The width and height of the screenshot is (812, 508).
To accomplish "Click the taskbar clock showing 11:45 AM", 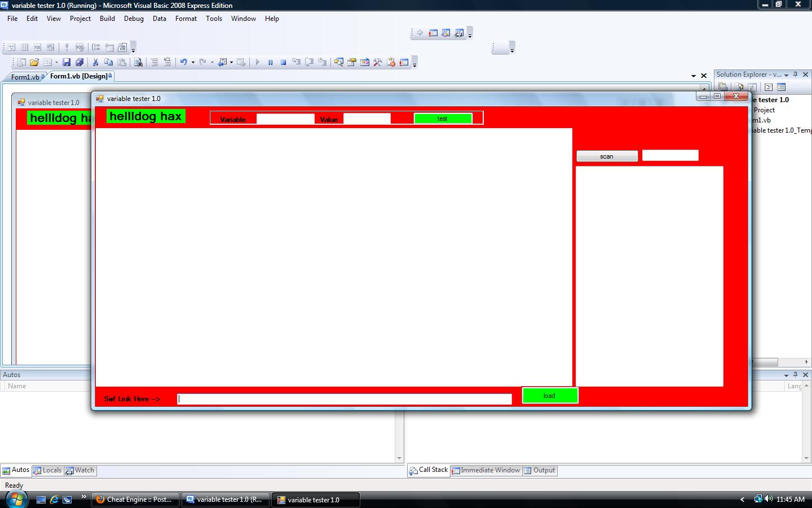I will (x=791, y=500).
